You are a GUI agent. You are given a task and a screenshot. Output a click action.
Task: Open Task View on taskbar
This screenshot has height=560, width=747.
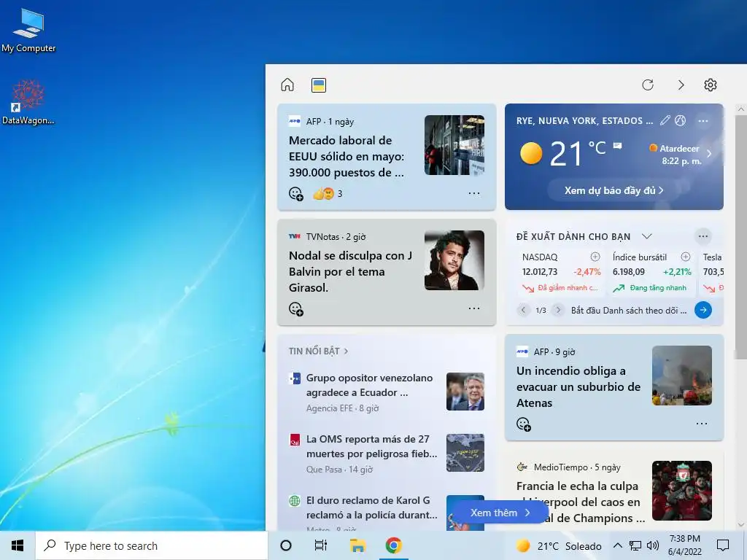[x=321, y=545]
